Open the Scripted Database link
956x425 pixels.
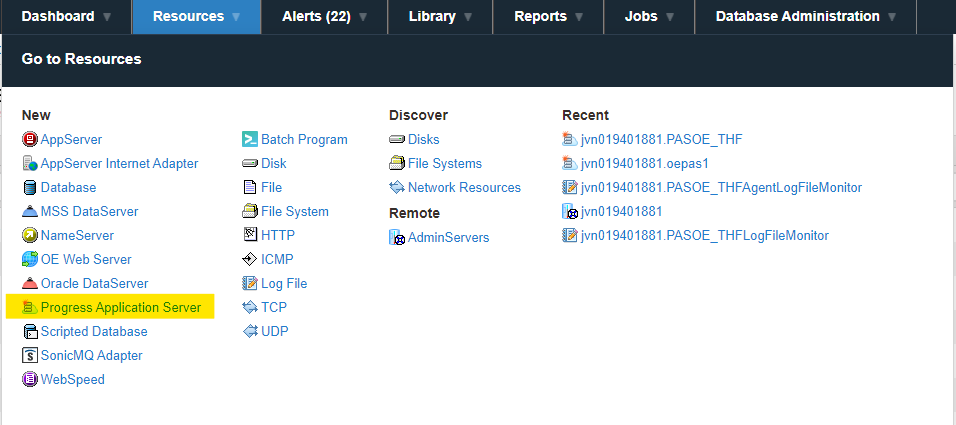click(94, 332)
